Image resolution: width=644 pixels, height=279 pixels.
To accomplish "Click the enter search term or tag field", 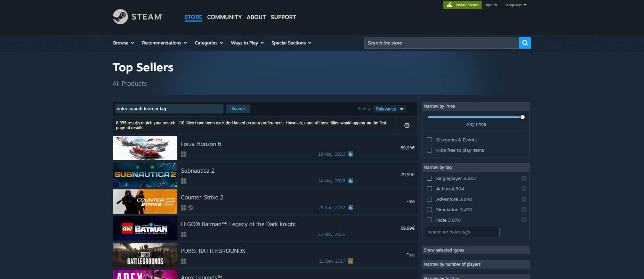I will click(x=169, y=109).
